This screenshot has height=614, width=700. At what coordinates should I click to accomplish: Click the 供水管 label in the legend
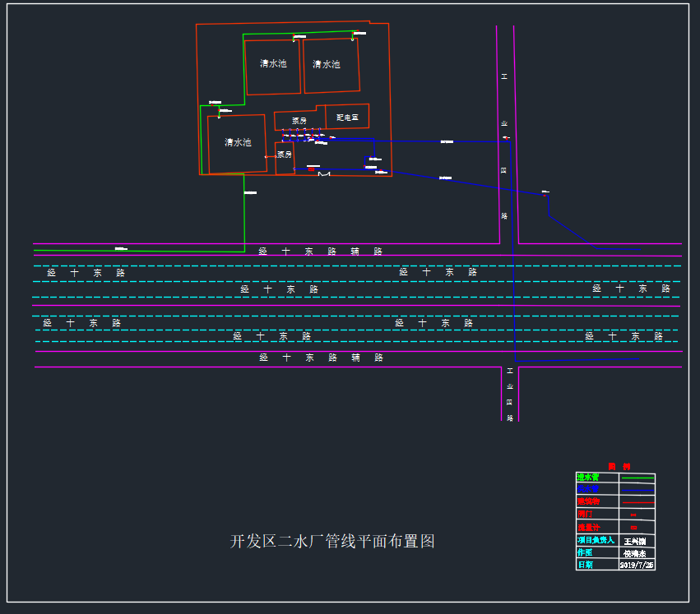pos(587,489)
